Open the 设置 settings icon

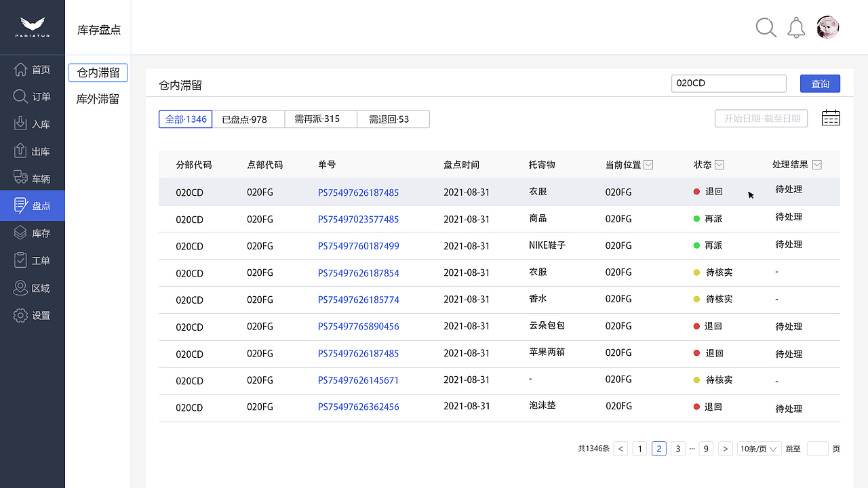pyautogui.click(x=20, y=315)
